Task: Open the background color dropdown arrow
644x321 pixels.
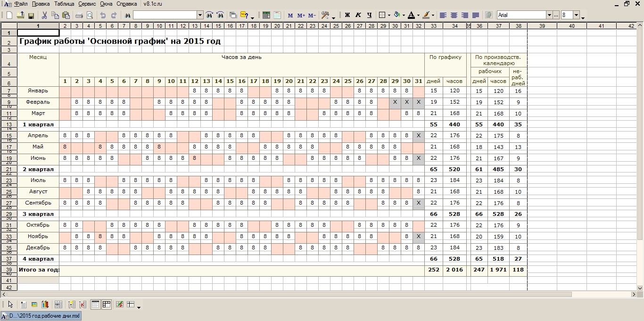Action: click(x=404, y=15)
